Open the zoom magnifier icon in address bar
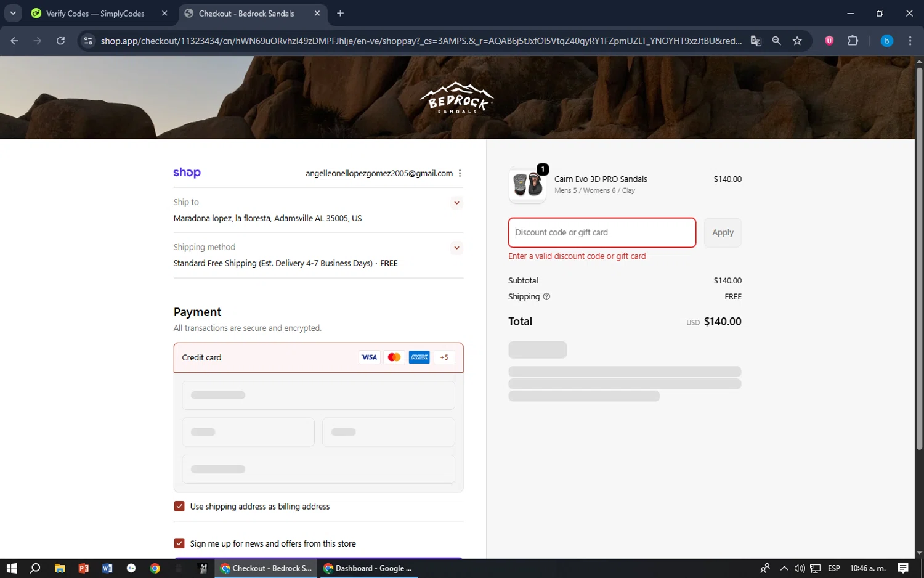The height and width of the screenshot is (578, 924). [x=776, y=41]
